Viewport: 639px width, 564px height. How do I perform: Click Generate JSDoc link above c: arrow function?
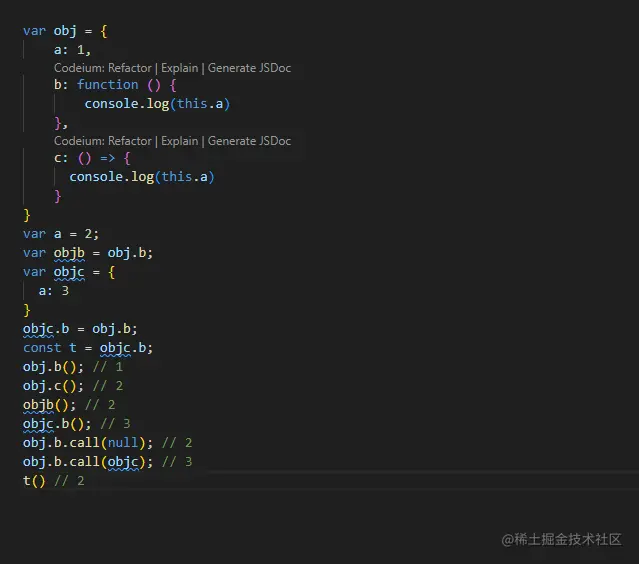249,141
